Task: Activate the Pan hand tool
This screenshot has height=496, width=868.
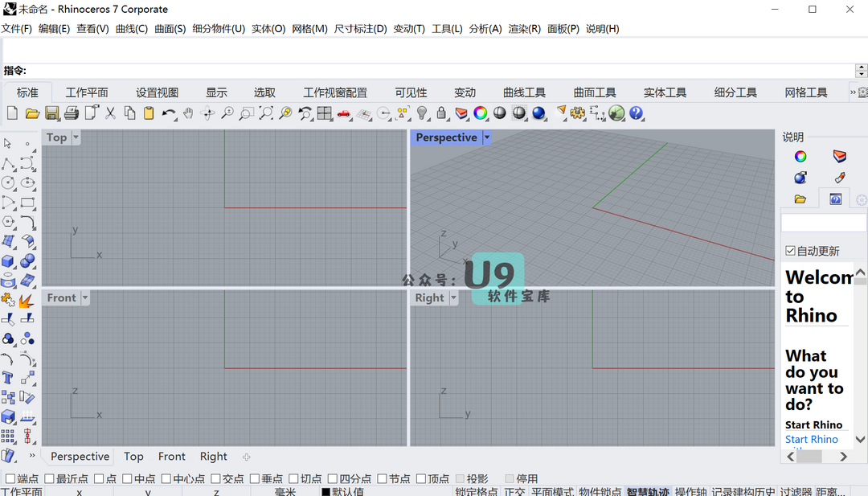Action: coord(188,113)
